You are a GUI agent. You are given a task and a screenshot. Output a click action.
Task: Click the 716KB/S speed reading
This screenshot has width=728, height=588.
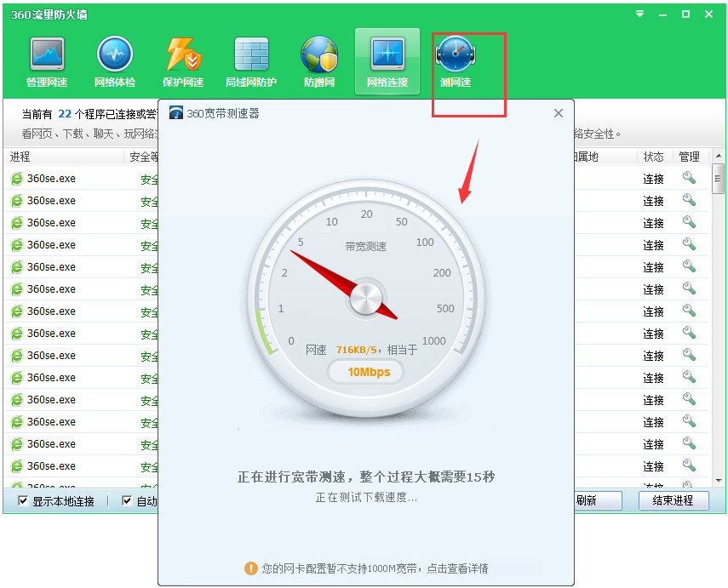click(357, 350)
